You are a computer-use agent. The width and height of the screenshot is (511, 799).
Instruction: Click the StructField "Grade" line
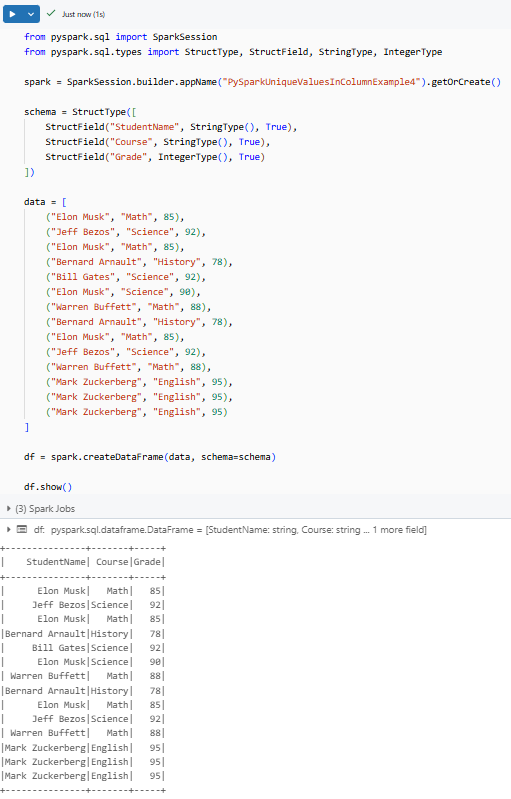point(155,157)
